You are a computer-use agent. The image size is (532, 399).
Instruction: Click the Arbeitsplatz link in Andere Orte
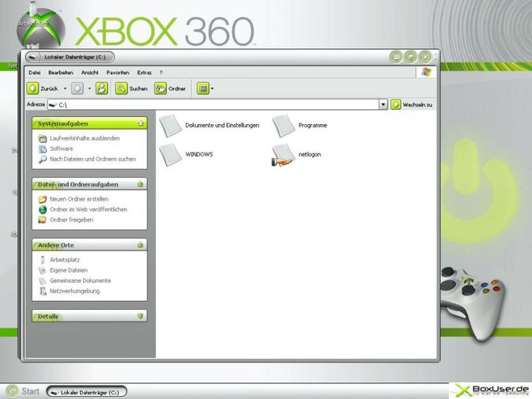point(65,260)
